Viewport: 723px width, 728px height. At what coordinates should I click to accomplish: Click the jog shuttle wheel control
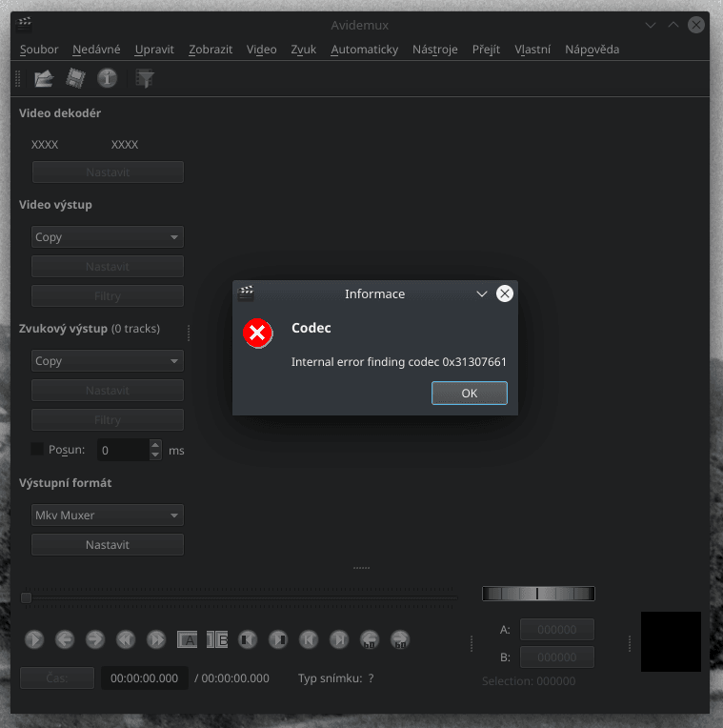pyautogui.click(x=538, y=594)
